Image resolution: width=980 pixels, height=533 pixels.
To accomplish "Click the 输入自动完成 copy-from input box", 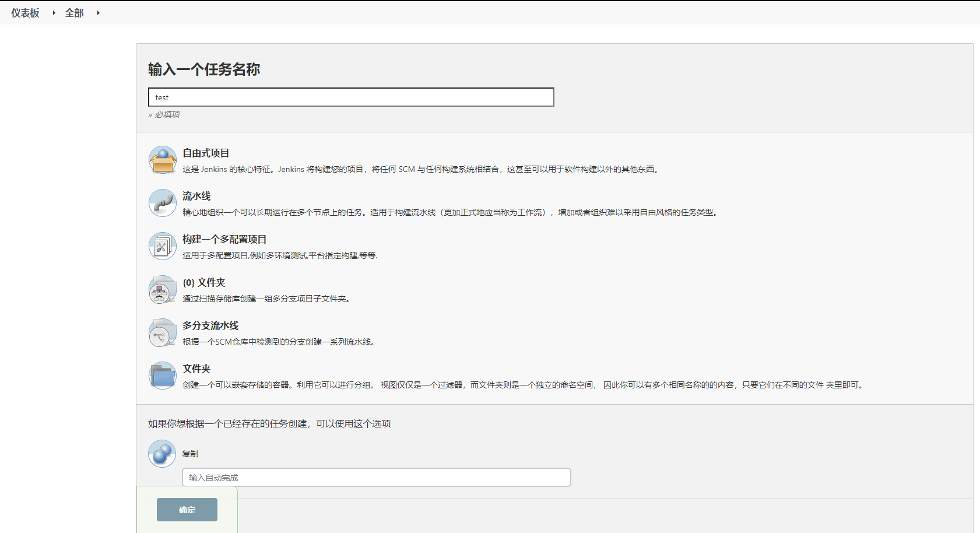I will (376, 477).
